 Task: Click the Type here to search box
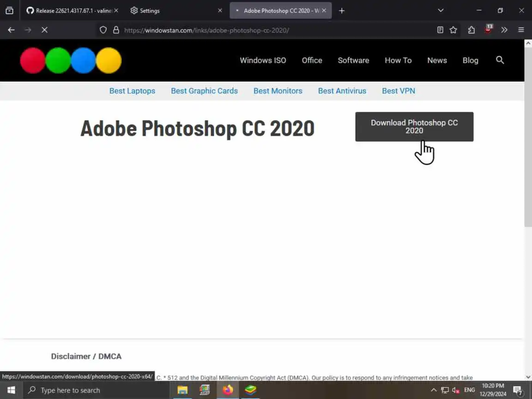click(96, 390)
